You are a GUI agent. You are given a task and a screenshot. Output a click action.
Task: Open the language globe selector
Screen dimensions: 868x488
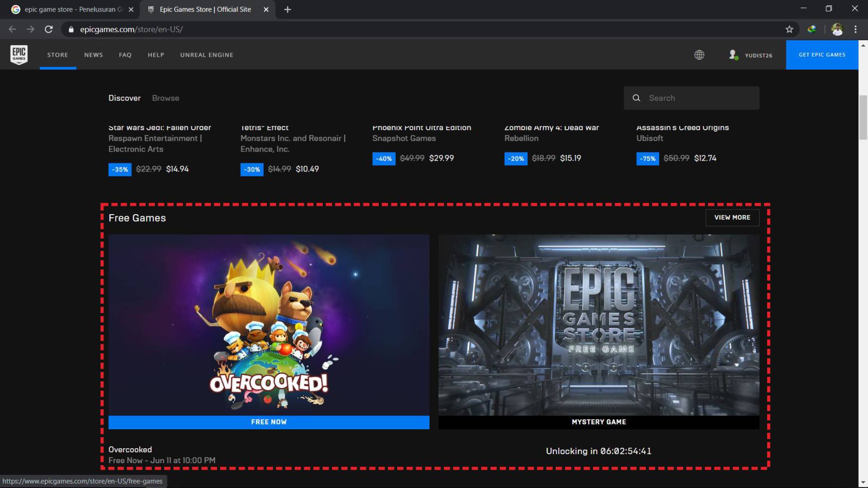coord(699,55)
